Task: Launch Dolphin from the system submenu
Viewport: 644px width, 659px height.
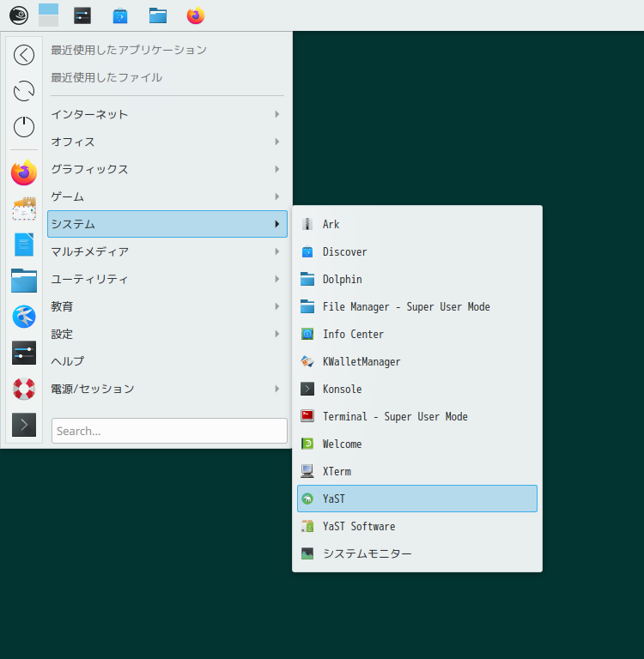Action: [417, 279]
